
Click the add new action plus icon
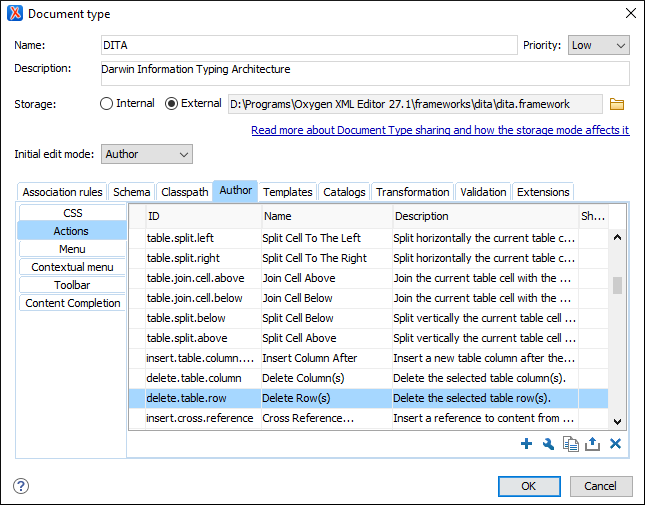click(x=527, y=444)
